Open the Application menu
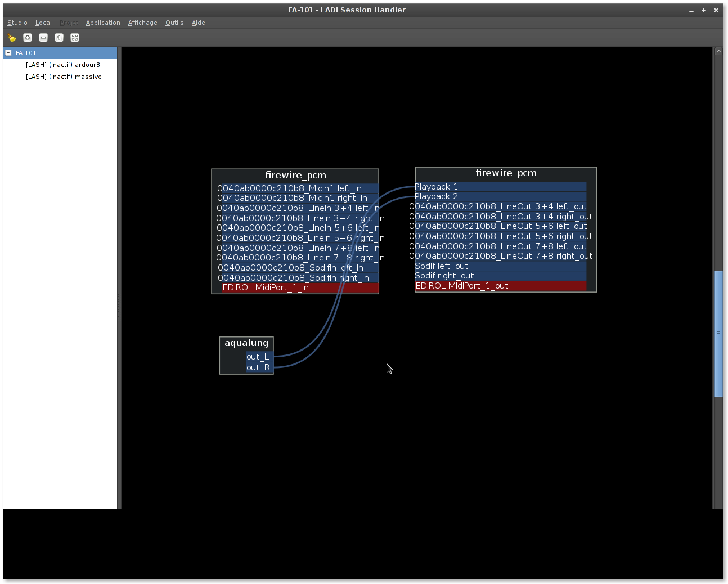Viewport: 728px width, 584px height. 103,23
